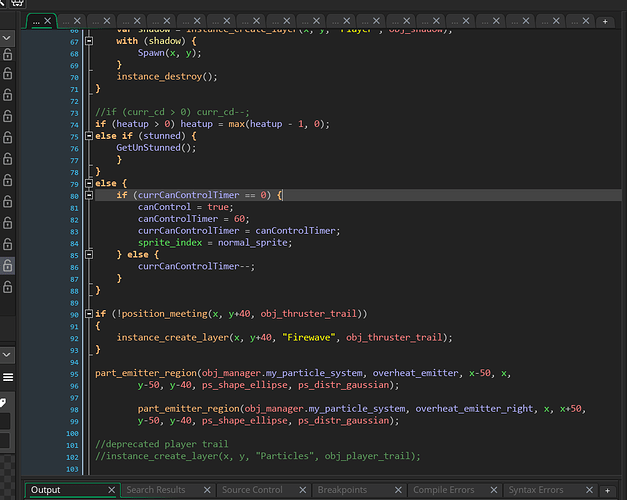This screenshot has width=627, height=500.
Task: Close the Breakpoints tab
Action: tap(398, 490)
